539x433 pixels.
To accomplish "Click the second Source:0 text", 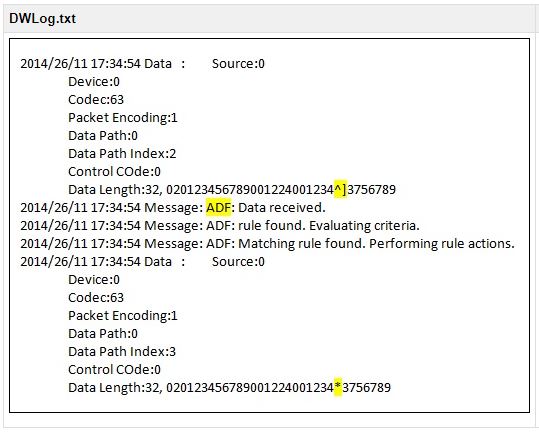I will [238, 262].
